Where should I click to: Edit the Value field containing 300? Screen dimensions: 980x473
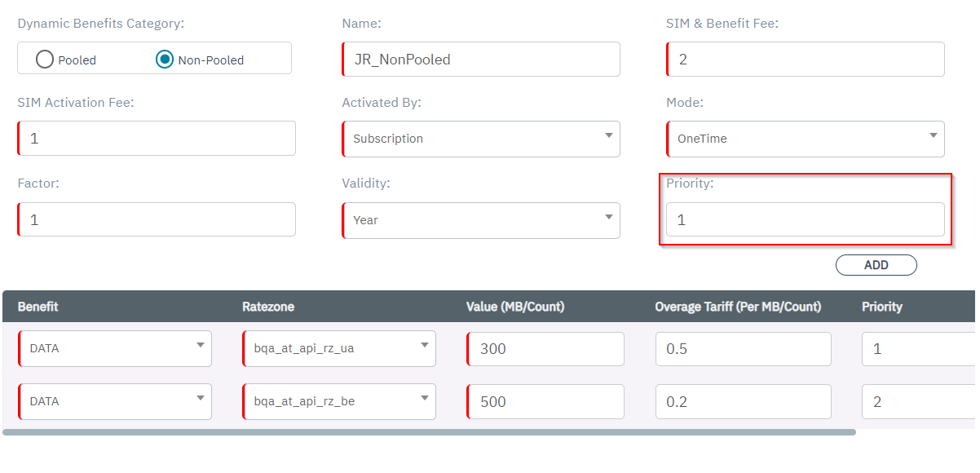pyautogui.click(x=545, y=348)
